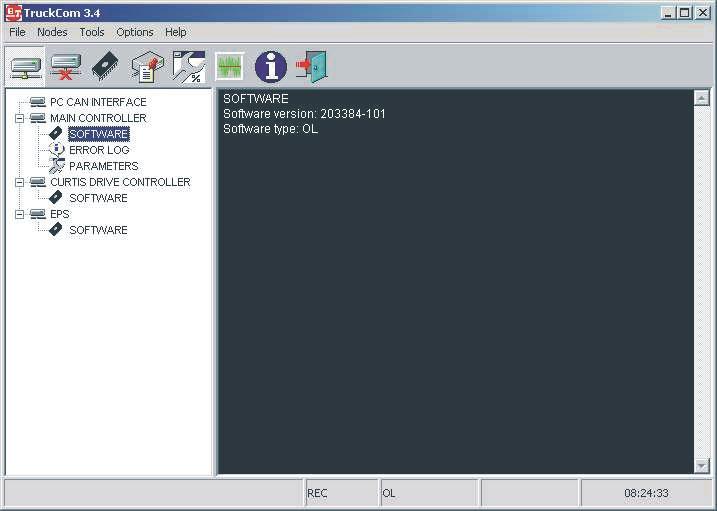Click the scroll down arrow in details pane
The image size is (717, 511).
coord(701,466)
